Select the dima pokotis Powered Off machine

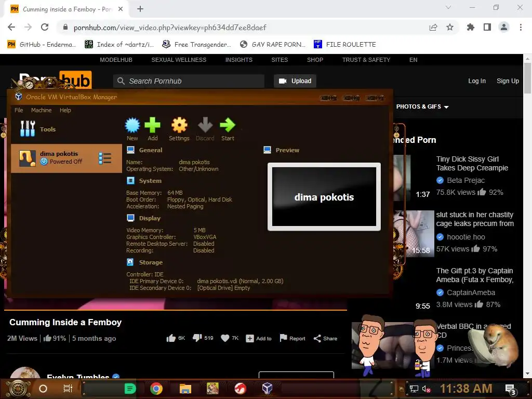[66, 158]
